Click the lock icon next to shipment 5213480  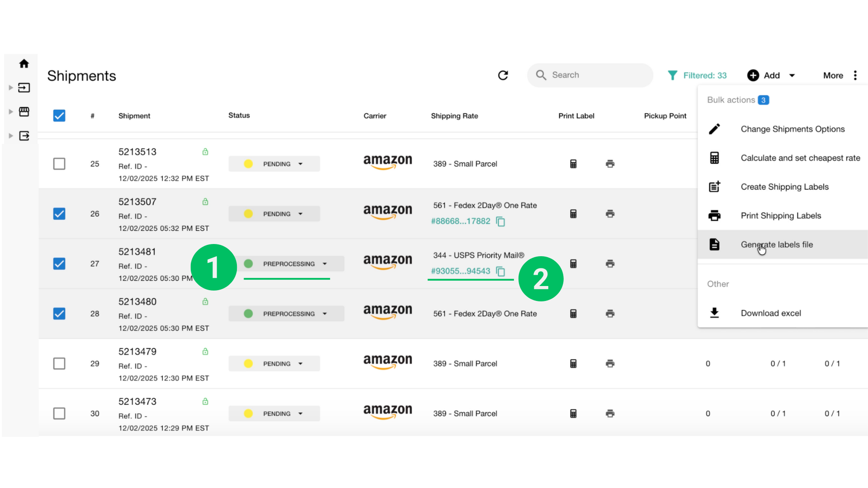click(x=205, y=301)
